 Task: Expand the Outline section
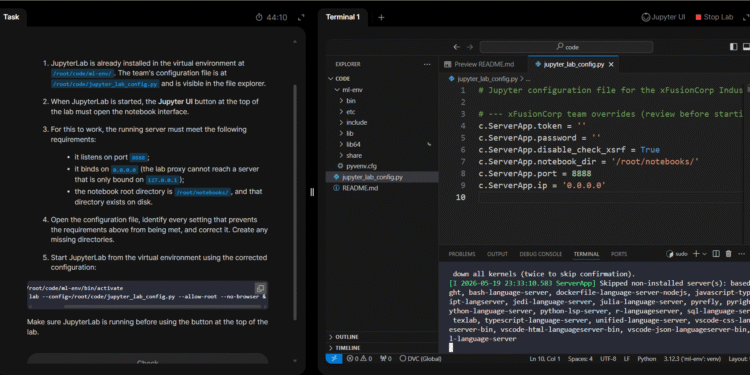(347, 337)
